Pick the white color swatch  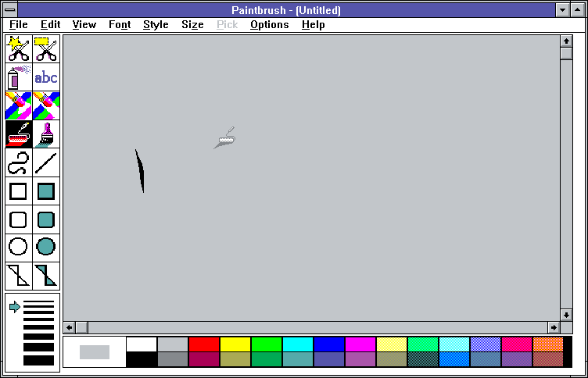point(142,344)
